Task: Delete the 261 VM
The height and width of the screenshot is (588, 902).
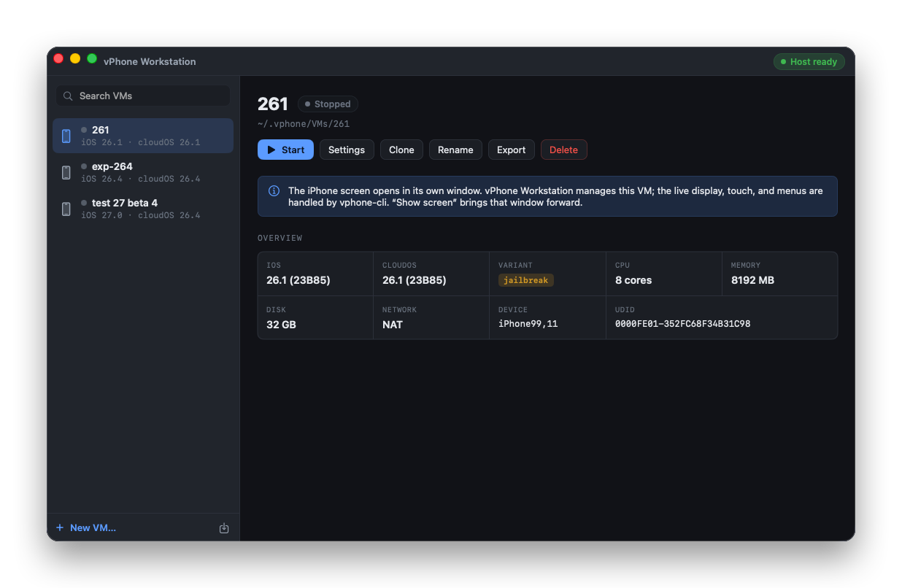Action: coord(563,150)
